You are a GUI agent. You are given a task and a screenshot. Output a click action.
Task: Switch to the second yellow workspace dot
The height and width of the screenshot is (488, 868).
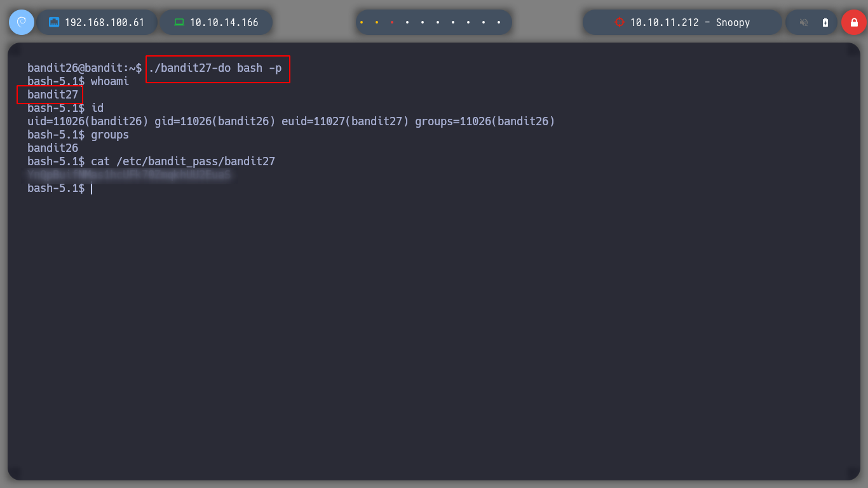click(x=377, y=22)
